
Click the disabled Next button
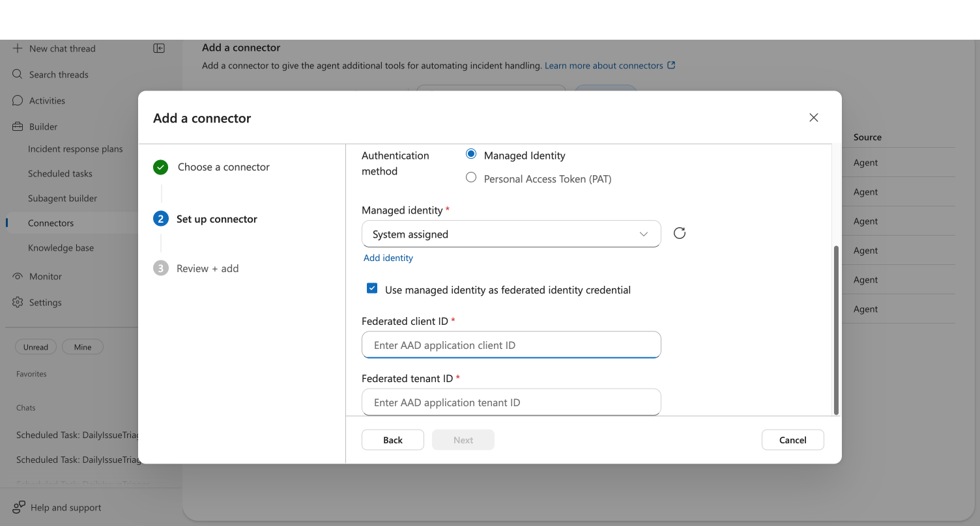[463, 440]
